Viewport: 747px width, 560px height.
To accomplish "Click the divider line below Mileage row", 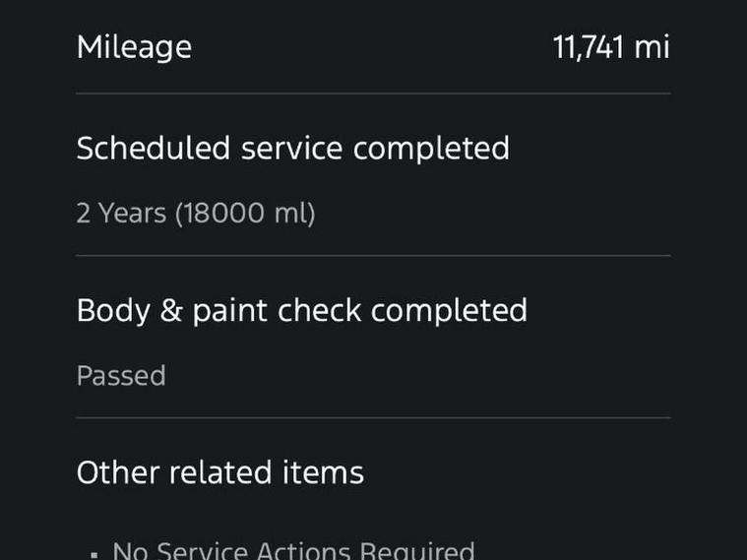I will 373,93.
